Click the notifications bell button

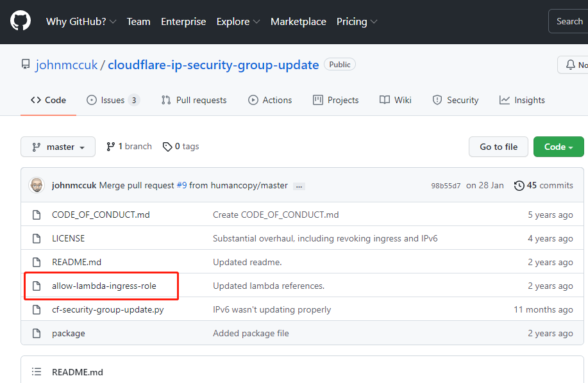click(x=572, y=65)
